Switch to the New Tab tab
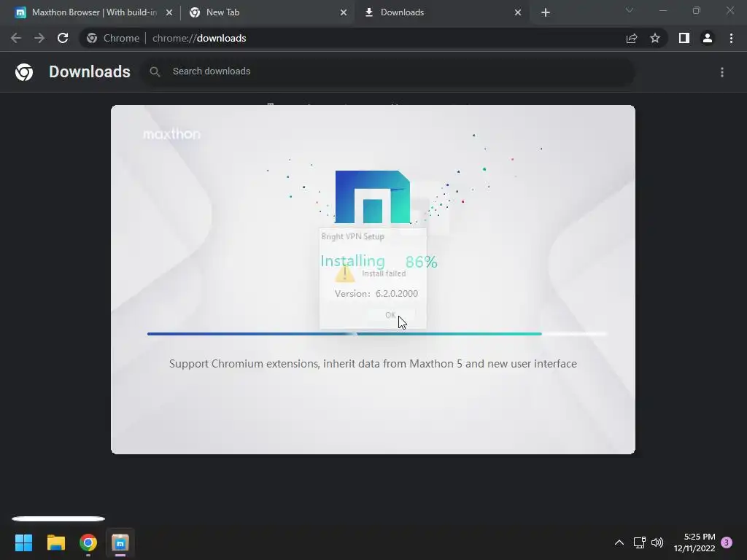This screenshot has width=747, height=560. (x=267, y=12)
